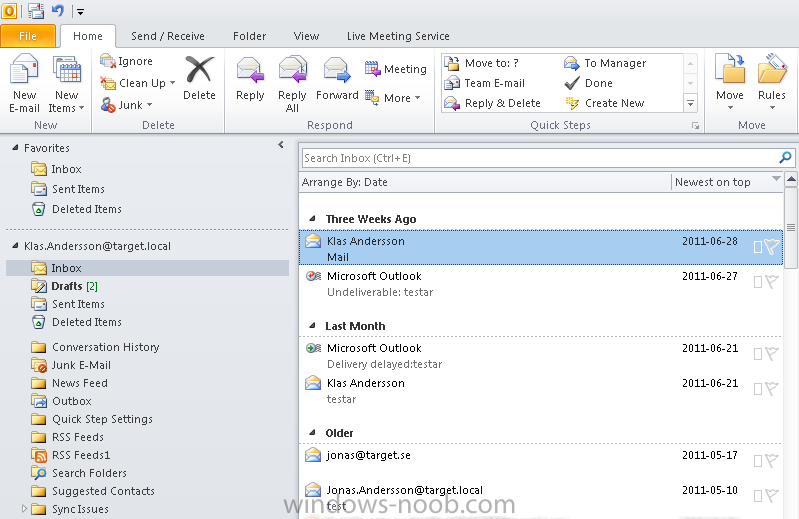The height and width of the screenshot is (519, 799).
Task: Collapse the Three Weeks Ago group
Action: [x=312, y=219]
